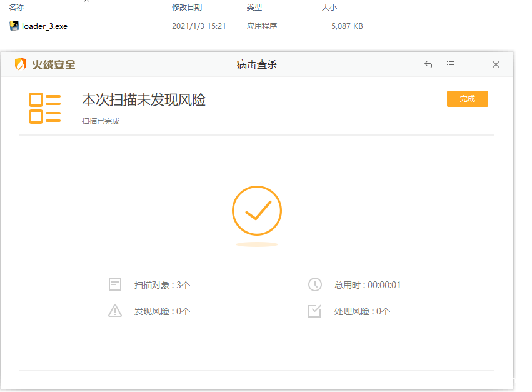Click the 病毒查杀 window title
This screenshot has width=532, height=392.
256,64
